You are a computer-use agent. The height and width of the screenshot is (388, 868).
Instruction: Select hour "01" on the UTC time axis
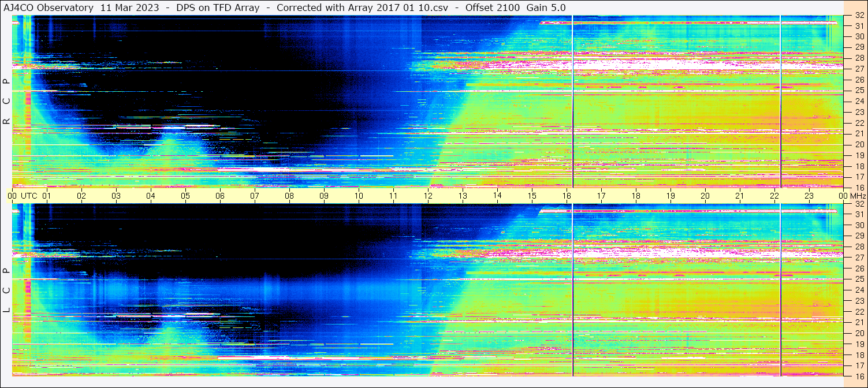(47, 196)
